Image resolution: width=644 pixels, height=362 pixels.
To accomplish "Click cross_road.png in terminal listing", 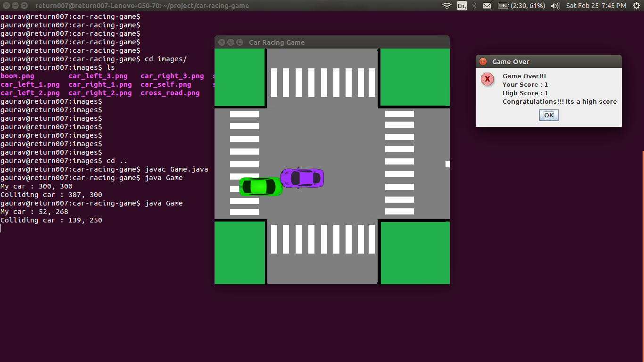I will 170,93.
